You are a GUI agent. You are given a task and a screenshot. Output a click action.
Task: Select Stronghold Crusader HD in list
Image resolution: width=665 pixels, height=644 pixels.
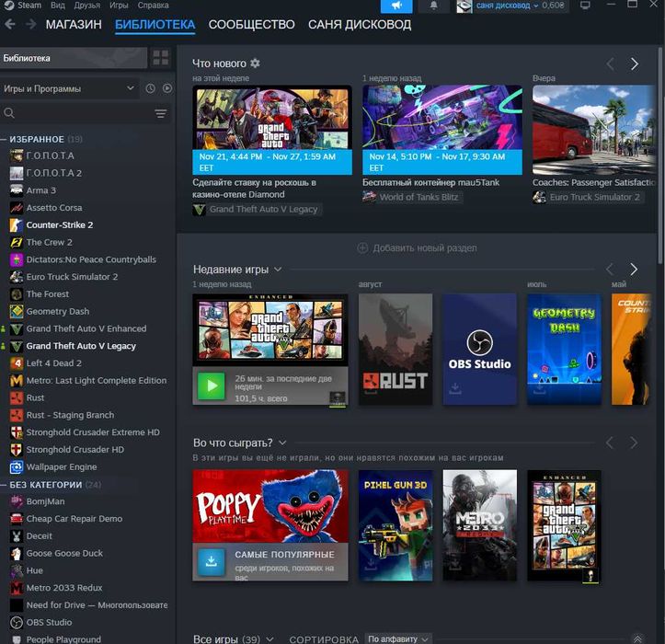75,450
